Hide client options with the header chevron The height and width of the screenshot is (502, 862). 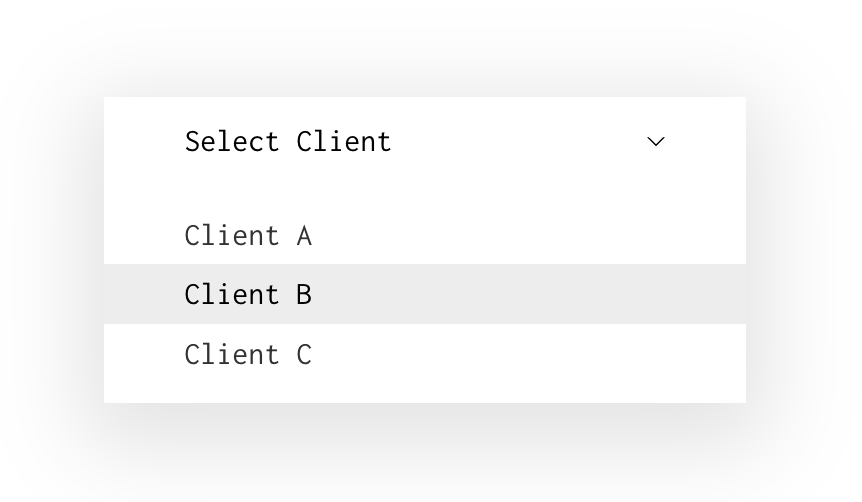click(656, 142)
